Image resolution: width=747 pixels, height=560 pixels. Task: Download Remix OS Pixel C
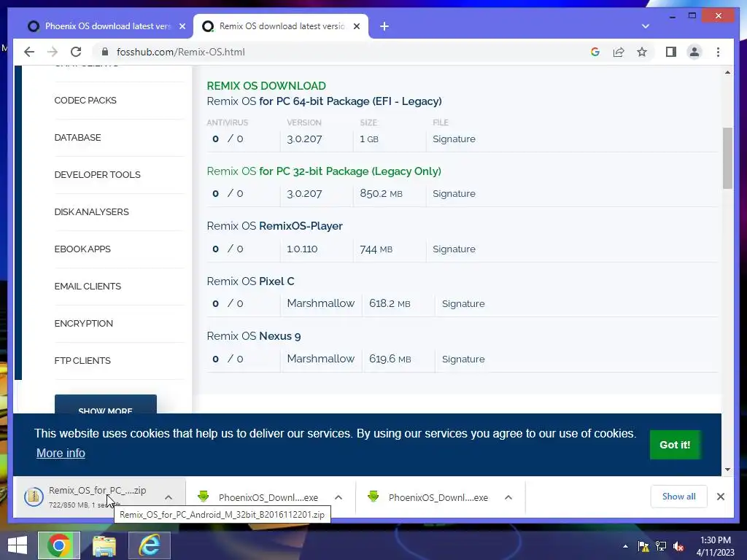[250, 281]
